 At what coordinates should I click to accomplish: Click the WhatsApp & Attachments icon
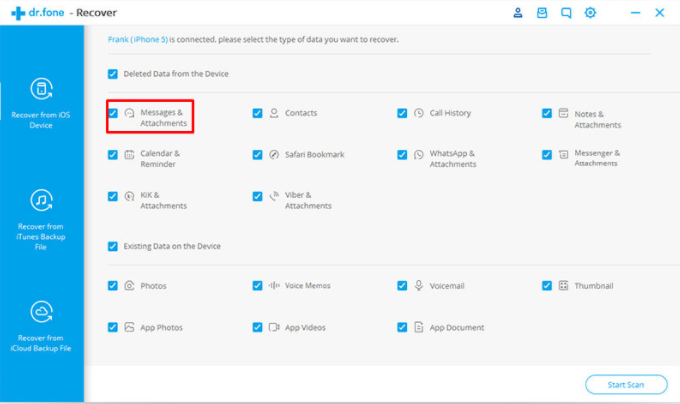pos(418,154)
